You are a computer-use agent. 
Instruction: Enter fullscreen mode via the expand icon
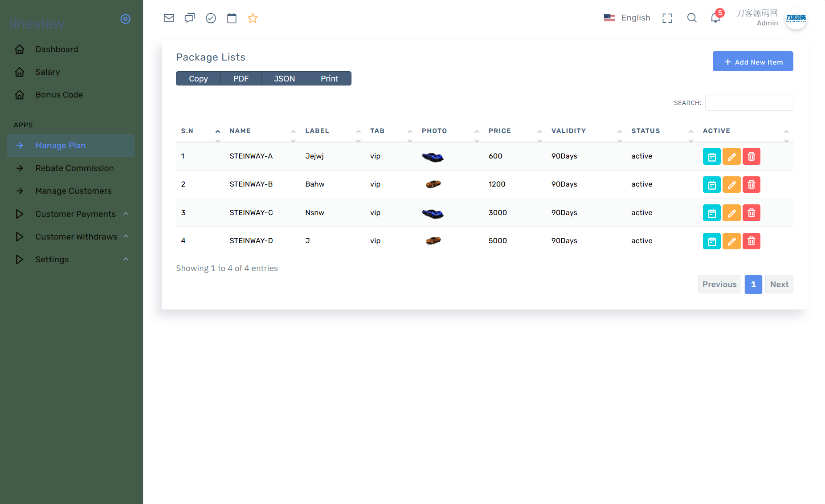click(x=667, y=18)
